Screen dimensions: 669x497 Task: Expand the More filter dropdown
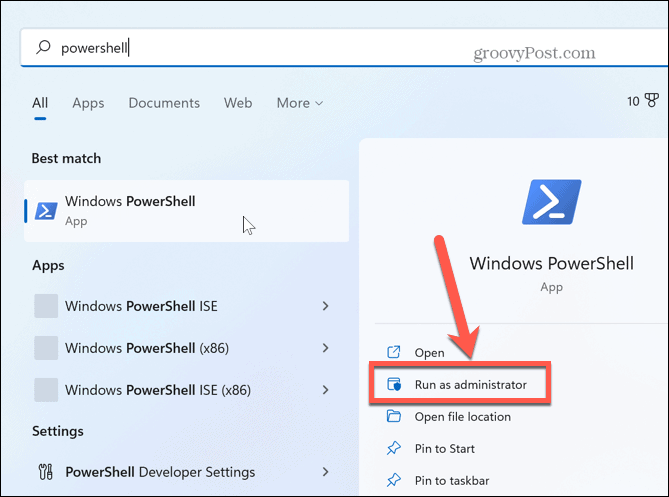point(300,103)
